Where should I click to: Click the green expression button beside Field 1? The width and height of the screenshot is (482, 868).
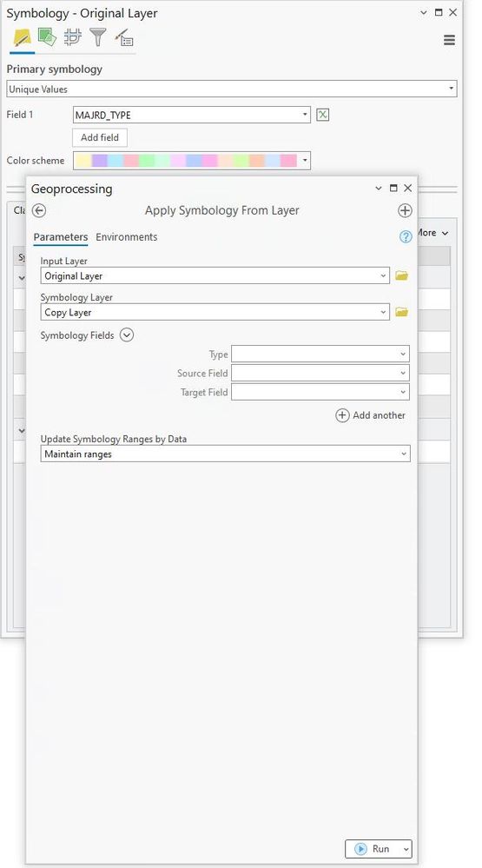pos(322,116)
